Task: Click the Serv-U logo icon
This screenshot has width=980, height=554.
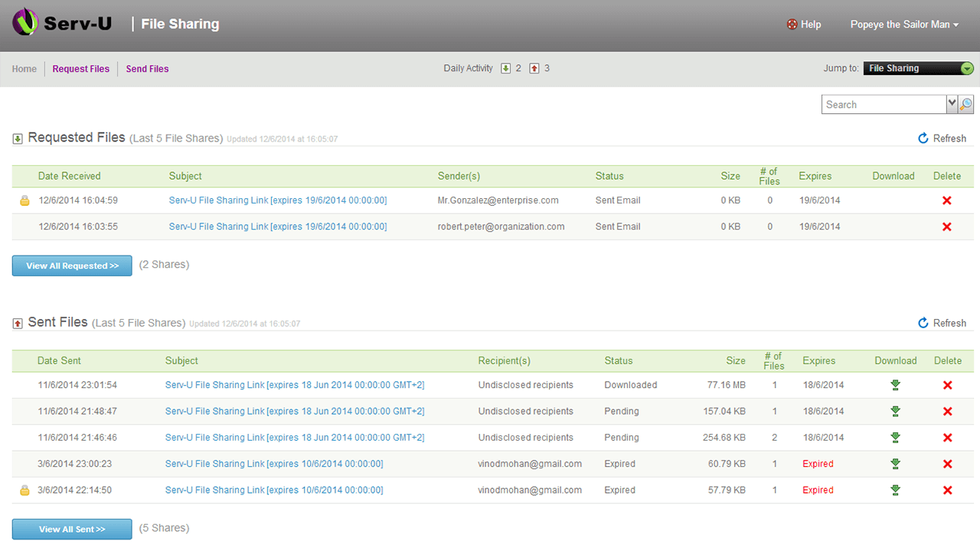Action: pos(26,22)
